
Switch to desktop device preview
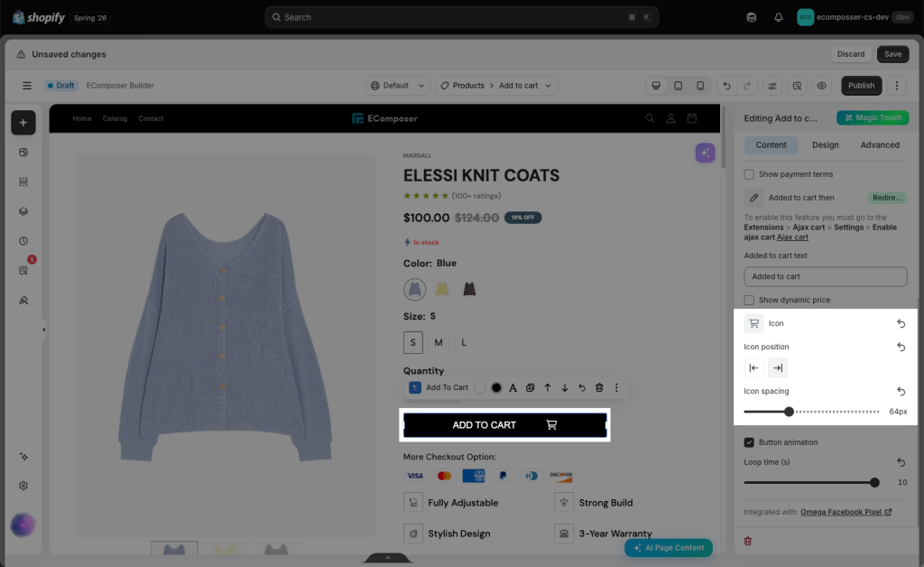[656, 86]
